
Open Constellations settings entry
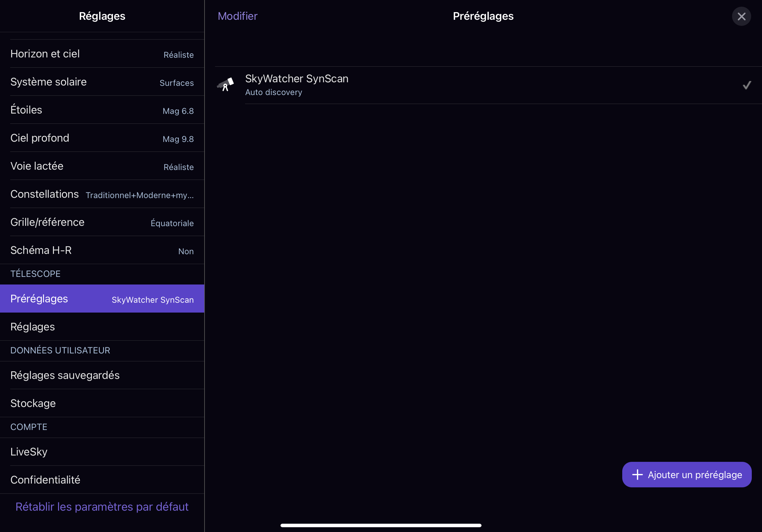point(102,194)
